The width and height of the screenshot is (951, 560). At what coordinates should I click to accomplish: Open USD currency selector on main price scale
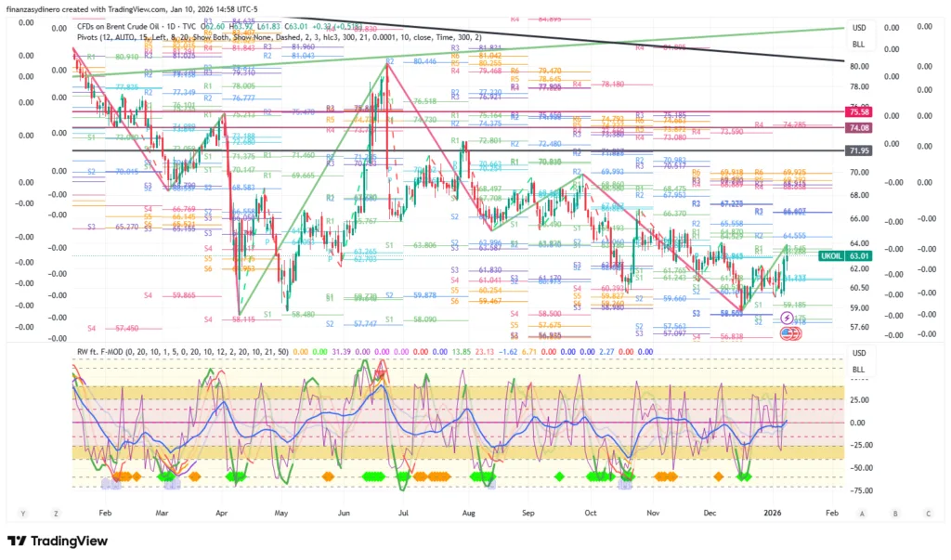coord(859,28)
